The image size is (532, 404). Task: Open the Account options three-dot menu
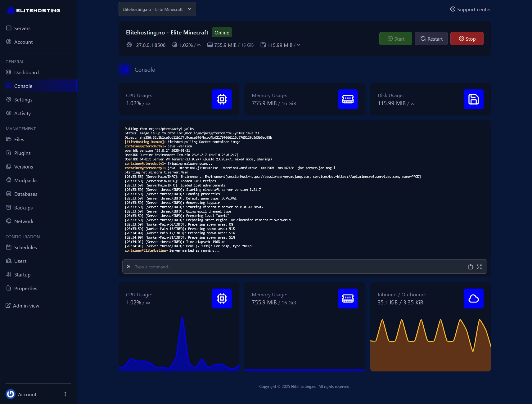(65, 394)
